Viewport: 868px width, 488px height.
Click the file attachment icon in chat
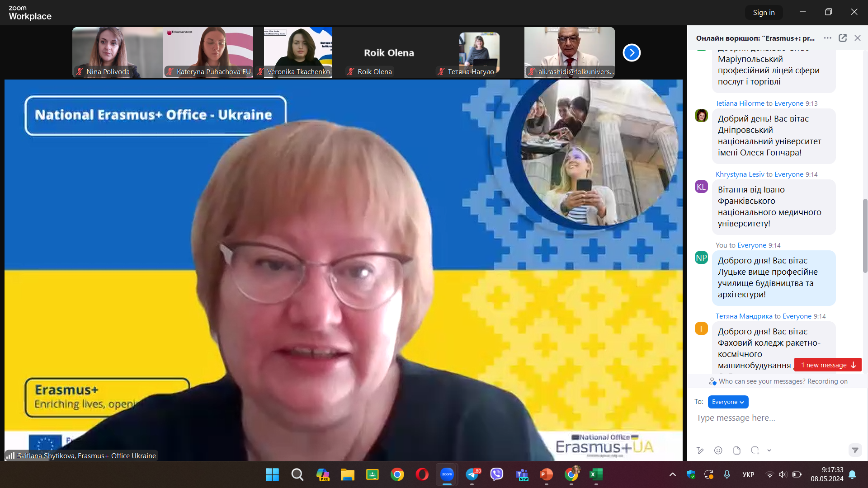pyautogui.click(x=736, y=450)
